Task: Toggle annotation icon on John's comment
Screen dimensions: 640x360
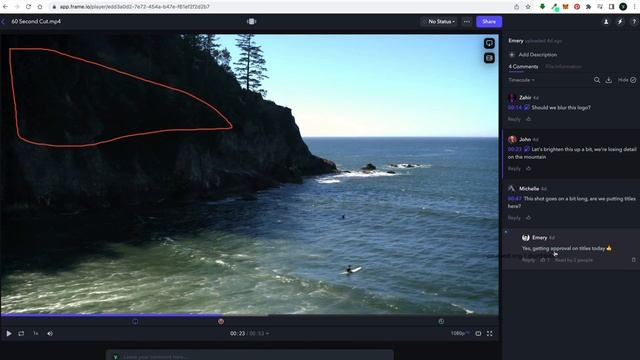Action: 527,149
